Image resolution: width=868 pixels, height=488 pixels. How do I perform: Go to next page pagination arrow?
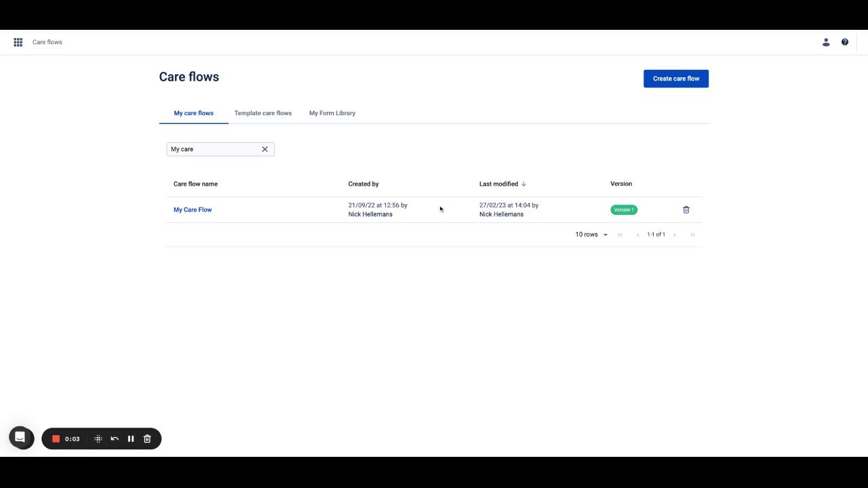pyautogui.click(x=674, y=235)
